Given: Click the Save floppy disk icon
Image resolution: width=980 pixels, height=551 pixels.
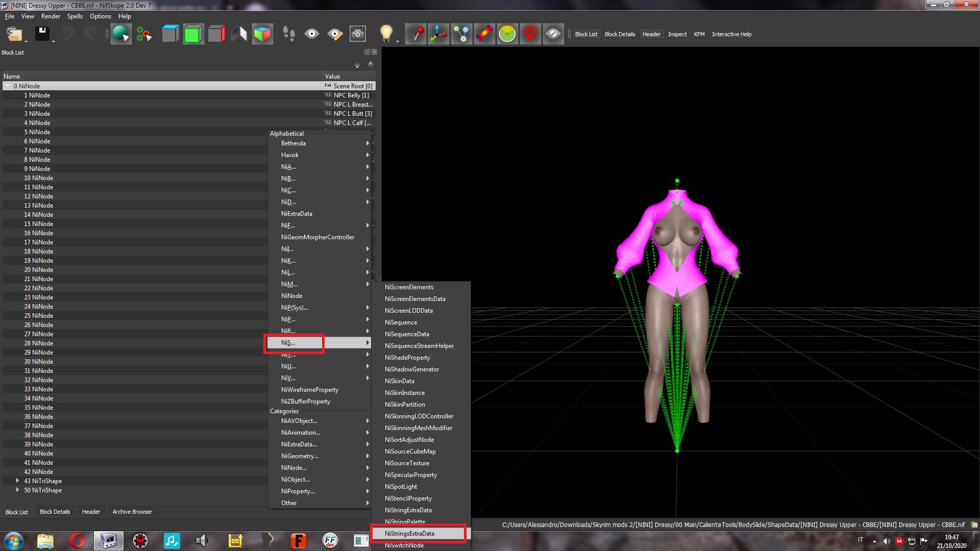Looking at the screenshot, I should [42, 34].
